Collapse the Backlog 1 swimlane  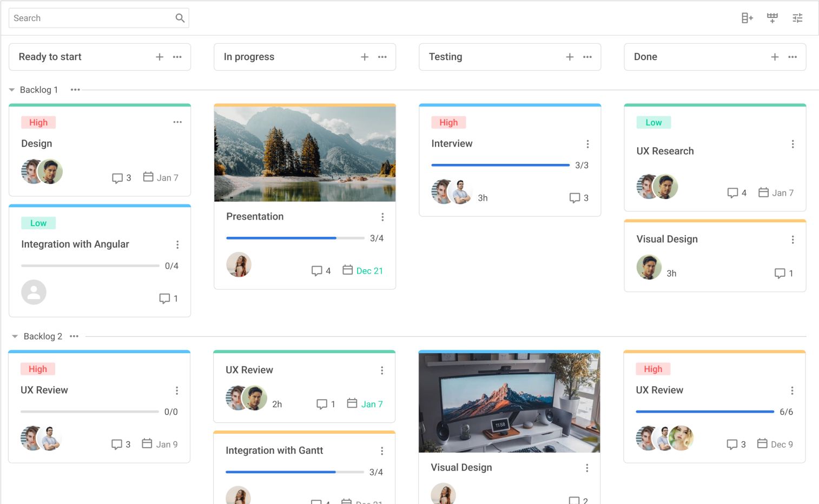(x=12, y=90)
